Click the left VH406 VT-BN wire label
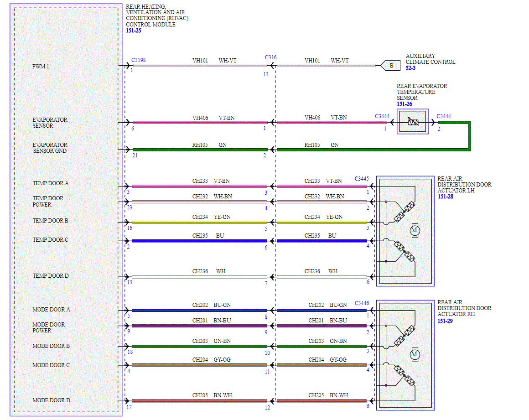The image size is (529, 420). (213, 118)
